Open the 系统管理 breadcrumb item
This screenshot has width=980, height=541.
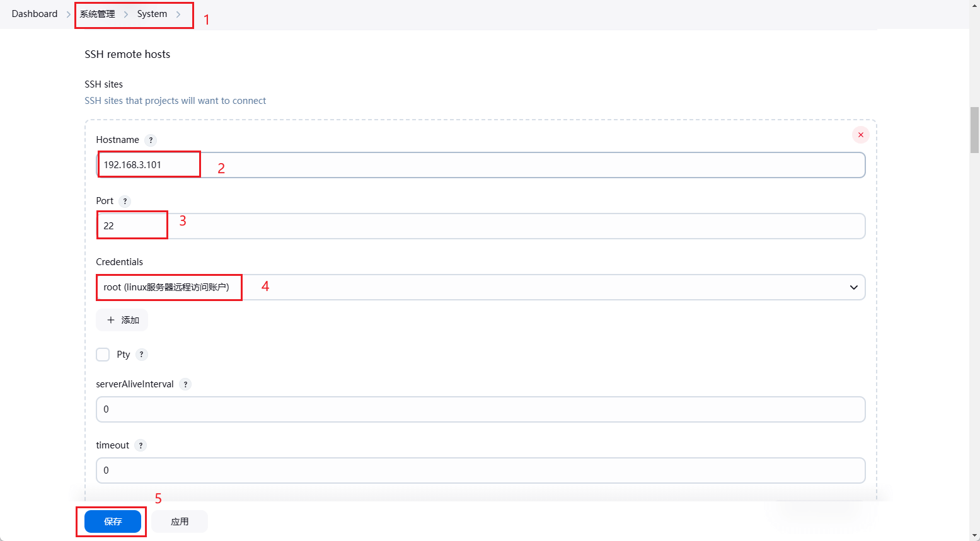(x=97, y=14)
